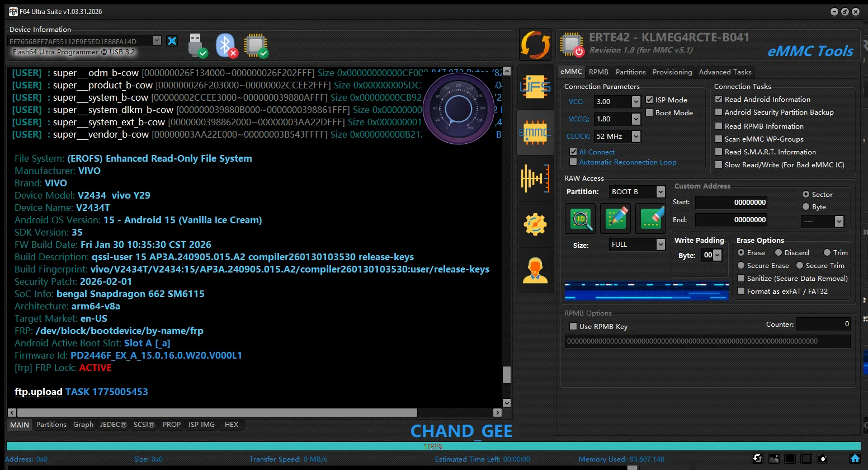The width and height of the screenshot is (868, 470).
Task: Select the eMMC chip sidebar icon
Action: (x=535, y=133)
